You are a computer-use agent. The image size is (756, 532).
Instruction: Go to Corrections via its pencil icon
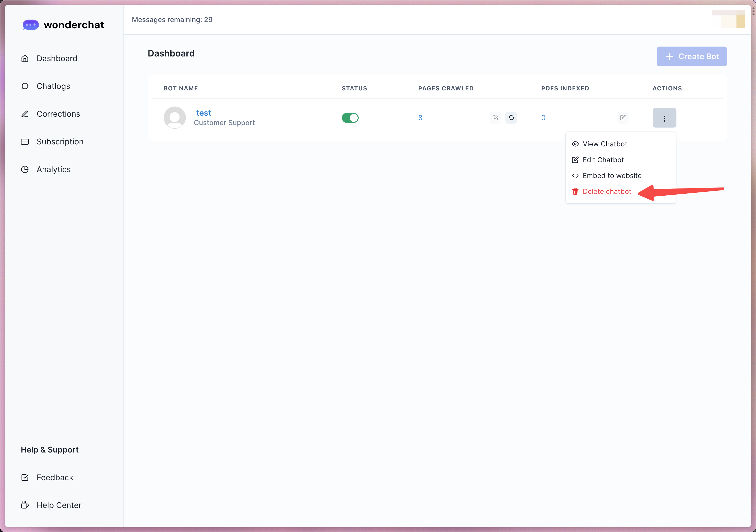point(25,114)
